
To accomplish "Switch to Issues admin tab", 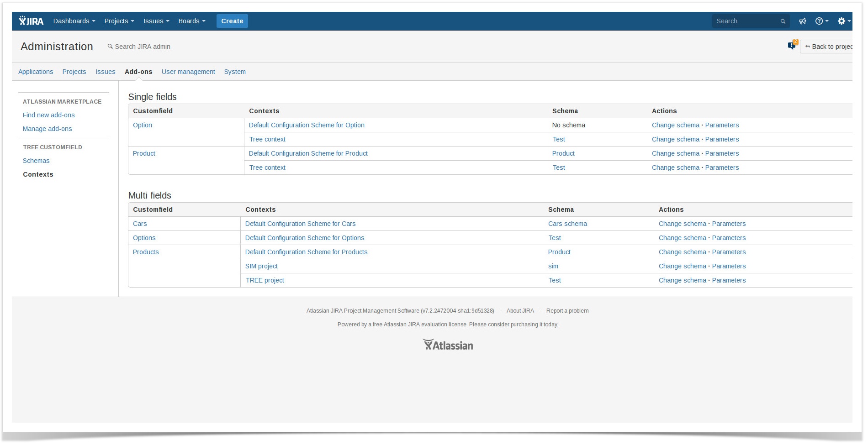I will [106, 72].
